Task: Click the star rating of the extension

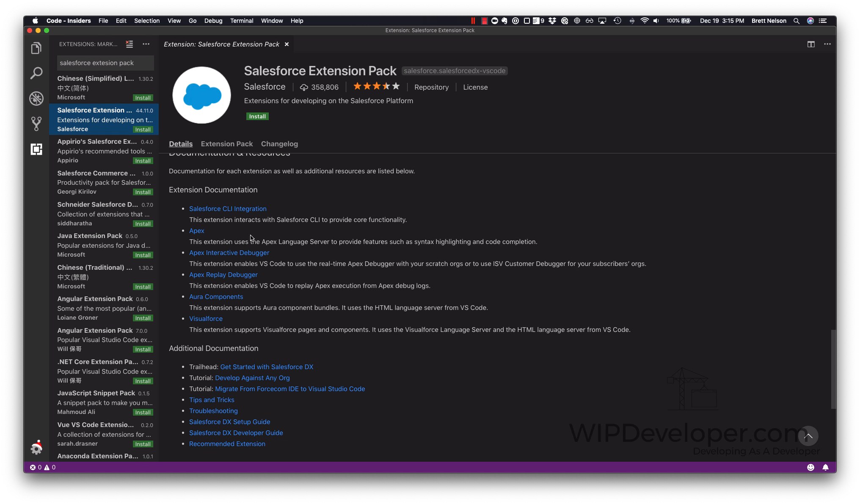Action: click(376, 87)
